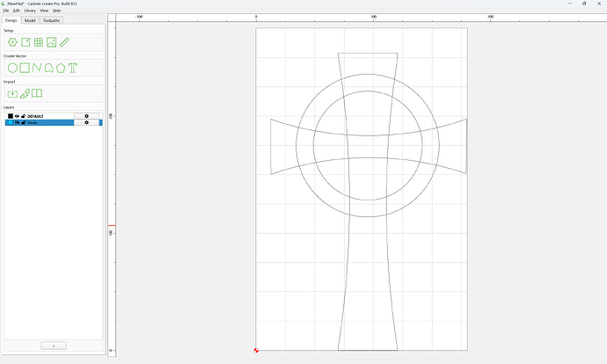Select the Circle vector tool
The image size is (607, 364).
click(x=12, y=68)
